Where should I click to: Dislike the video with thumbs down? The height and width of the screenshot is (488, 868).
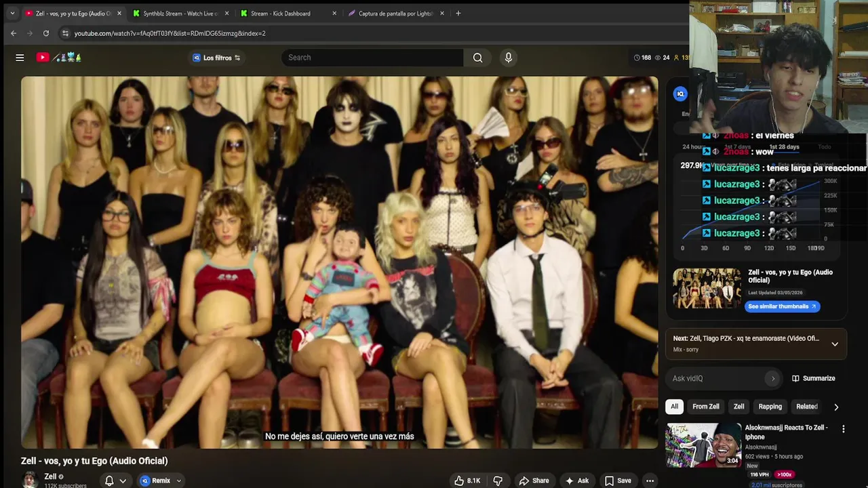pyautogui.click(x=498, y=481)
